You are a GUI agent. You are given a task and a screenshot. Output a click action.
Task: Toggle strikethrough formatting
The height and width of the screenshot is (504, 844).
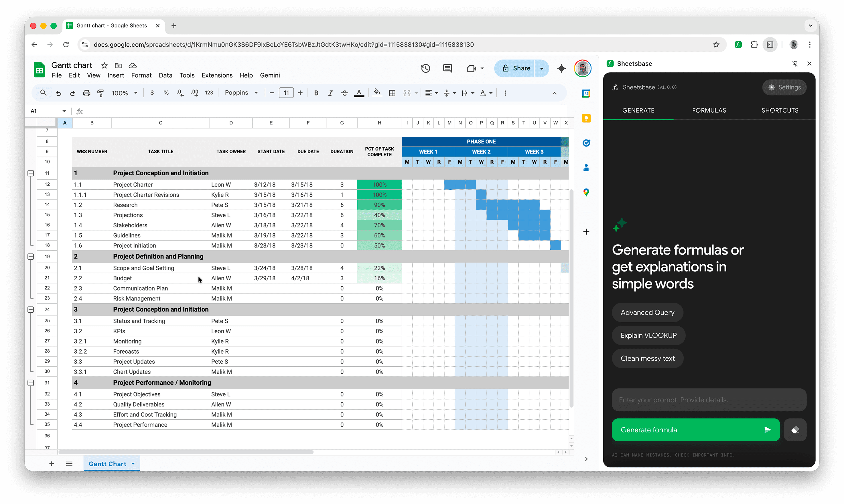tap(344, 93)
